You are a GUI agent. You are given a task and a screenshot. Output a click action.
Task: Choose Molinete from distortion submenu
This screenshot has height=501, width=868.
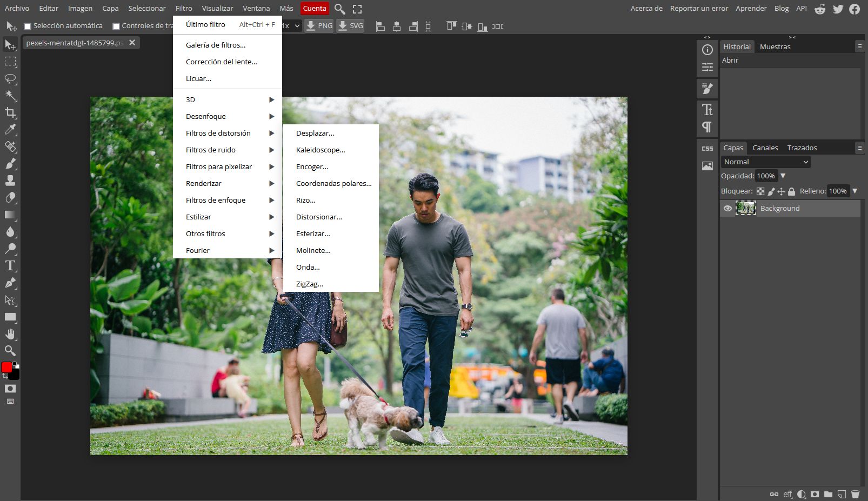point(313,250)
